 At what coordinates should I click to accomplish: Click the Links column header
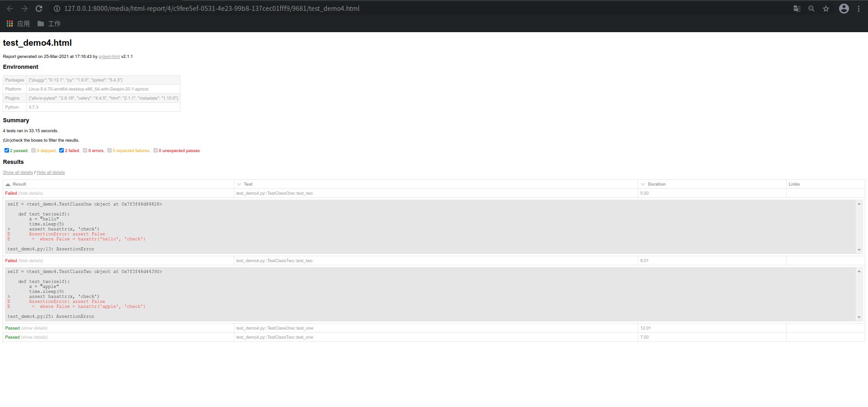pyautogui.click(x=825, y=184)
